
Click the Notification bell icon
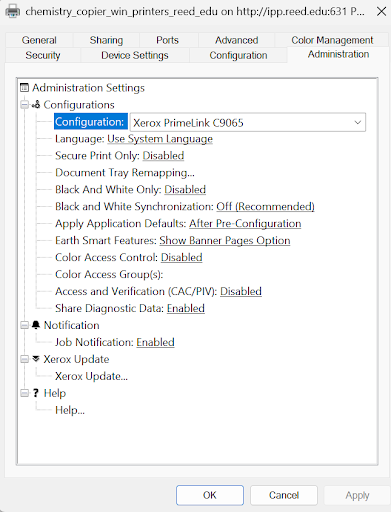pos(36,325)
